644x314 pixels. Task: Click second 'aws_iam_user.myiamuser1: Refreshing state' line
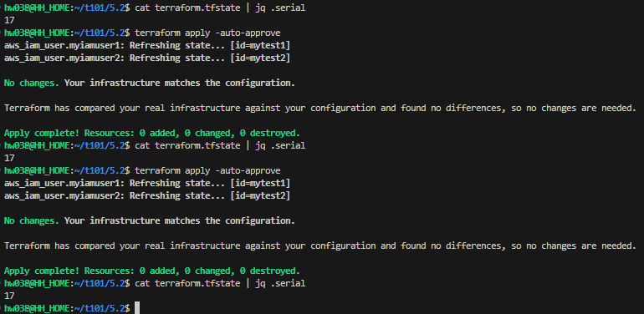[x=147, y=183]
